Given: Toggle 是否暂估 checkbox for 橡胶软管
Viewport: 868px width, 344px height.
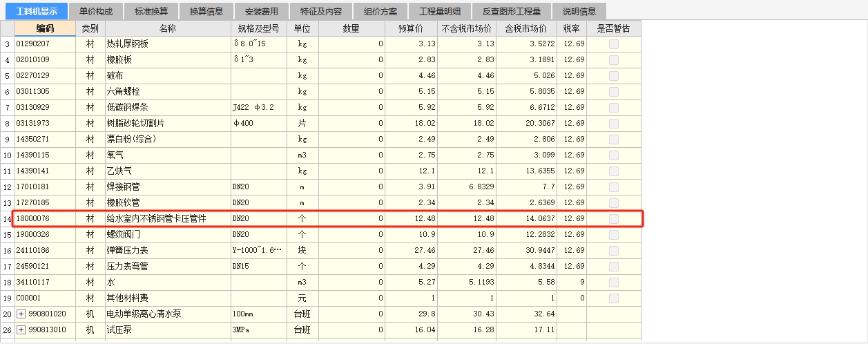Looking at the screenshot, I should (x=613, y=202).
